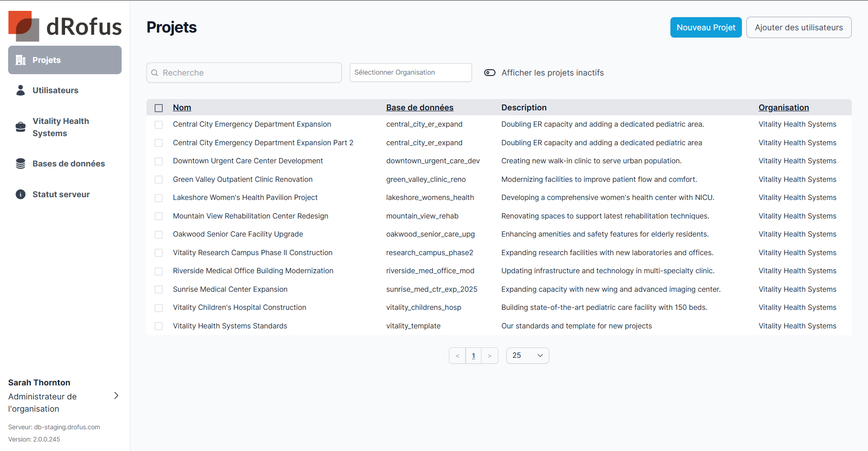This screenshot has width=868, height=451.
Task: Select checkbox for Sunrise Medical Center Expansion
Action: (x=159, y=290)
